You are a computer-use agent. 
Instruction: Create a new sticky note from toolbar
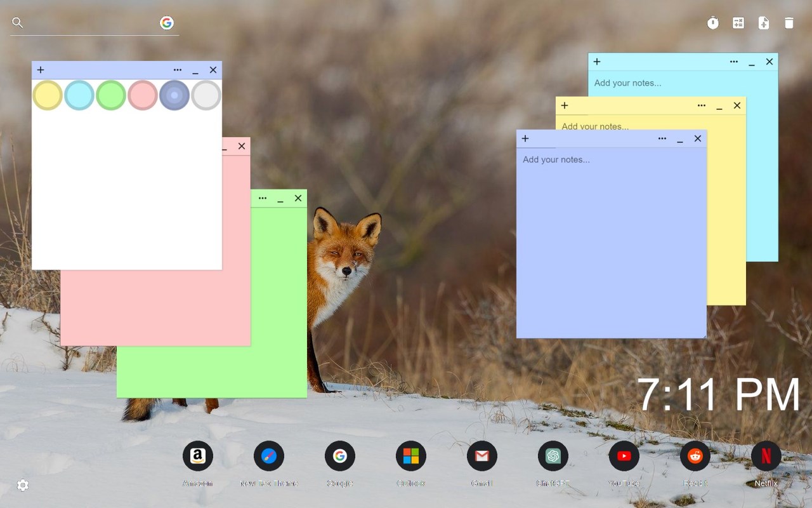(764, 23)
